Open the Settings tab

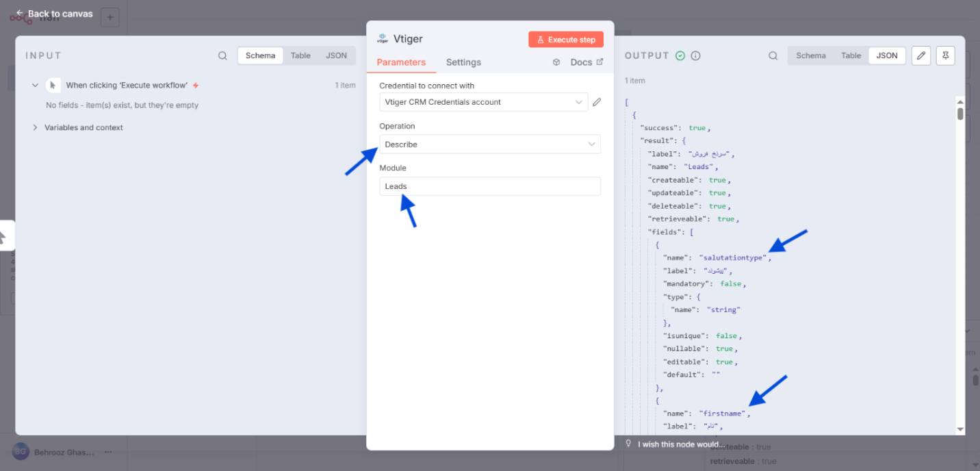[x=463, y=62]
